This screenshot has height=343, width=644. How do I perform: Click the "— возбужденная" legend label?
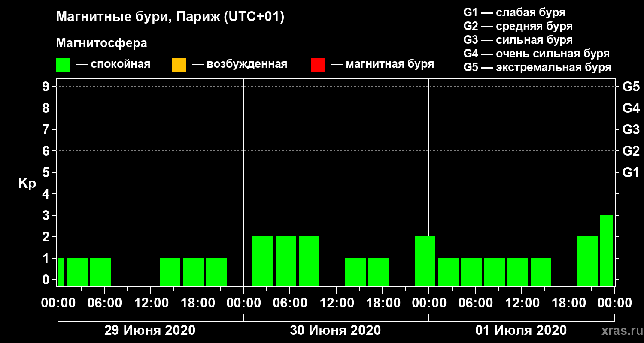(x=240, y=65)
